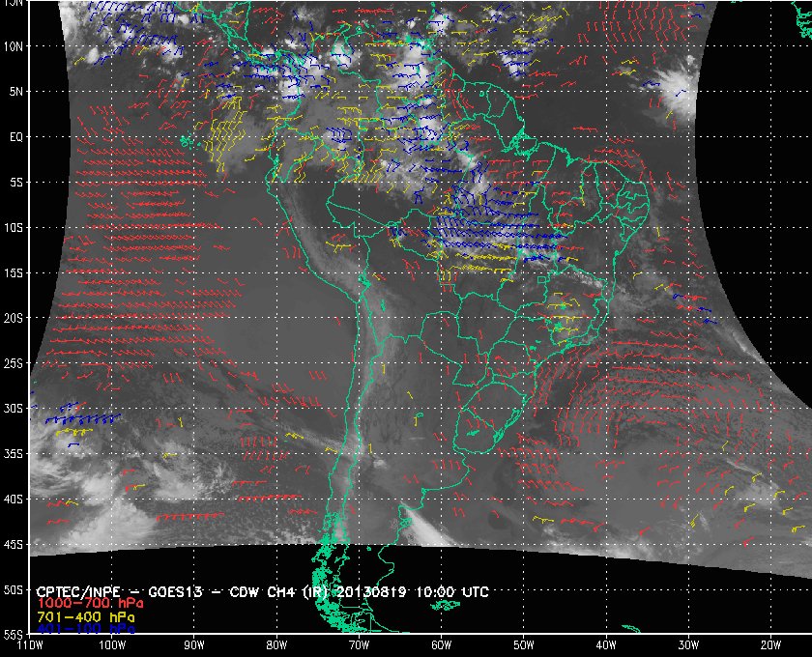This screenshot has height=657, width=812.
Task: Click the 100W longitude label
Action: coord(112,645)
